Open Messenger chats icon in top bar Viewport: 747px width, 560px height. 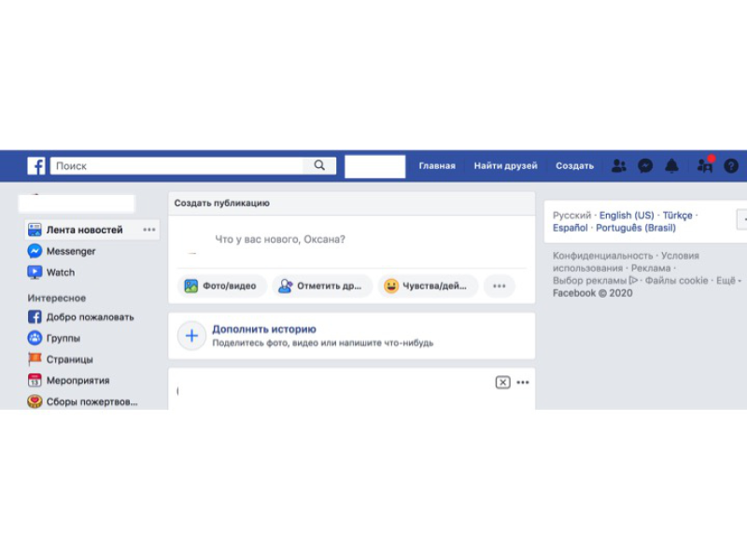(x=645, y=166)
